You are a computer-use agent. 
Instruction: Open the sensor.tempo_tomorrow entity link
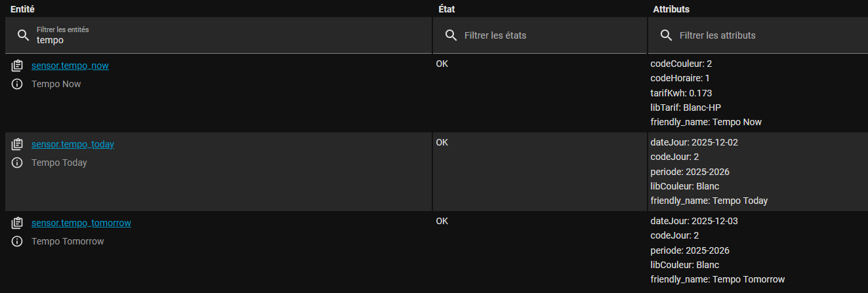coord(81,223)
